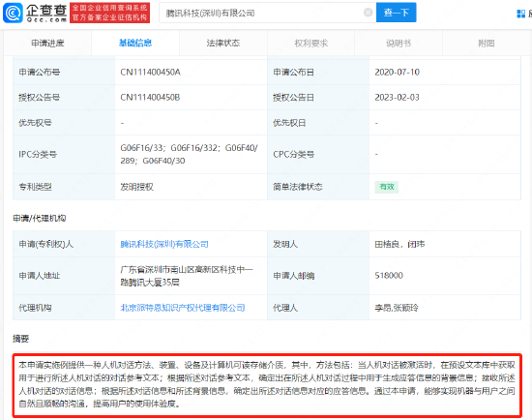Click the 简单法律状态 label
The image size is (532, 420).
[298, 187]
